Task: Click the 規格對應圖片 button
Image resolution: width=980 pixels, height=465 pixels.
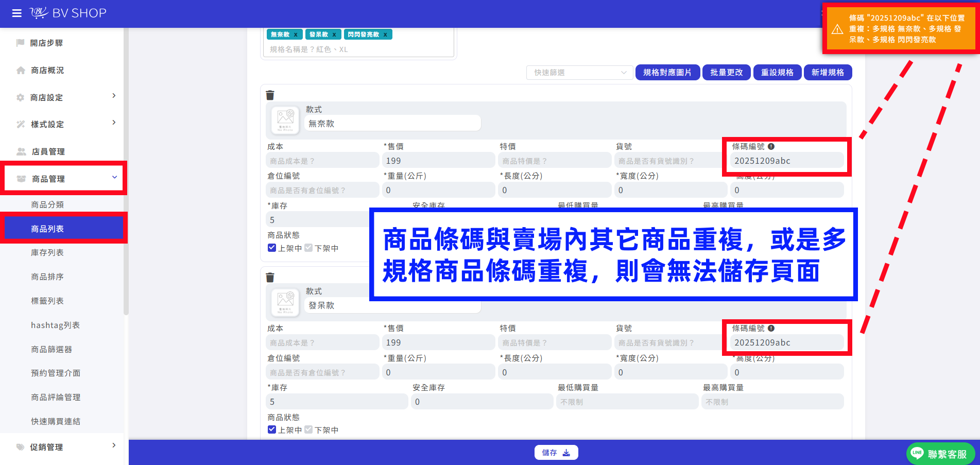Action: pyautogui.click(x=667, y=73)
